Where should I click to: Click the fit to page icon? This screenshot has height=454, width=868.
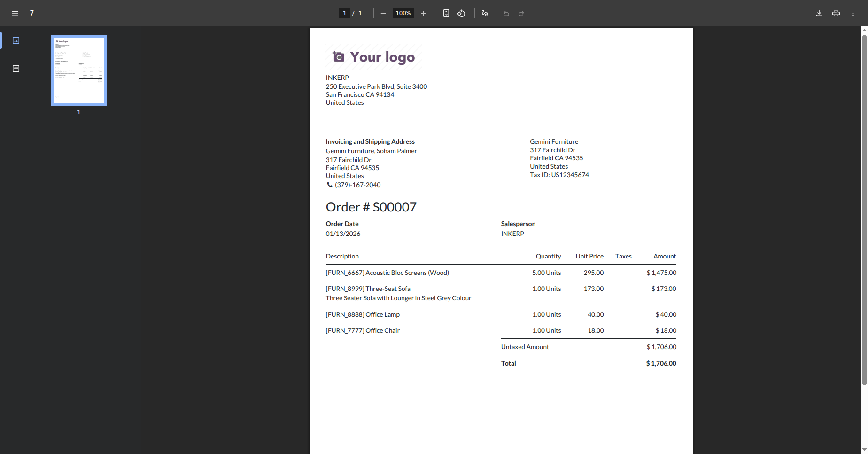(446, 13)
